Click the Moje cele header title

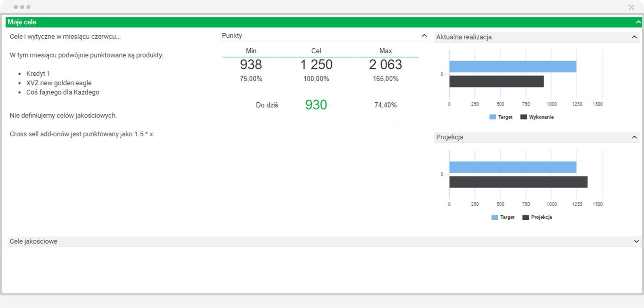(22, 22)
